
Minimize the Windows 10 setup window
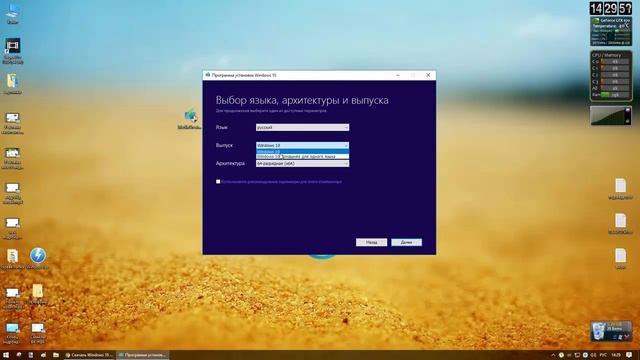point(398,75)
